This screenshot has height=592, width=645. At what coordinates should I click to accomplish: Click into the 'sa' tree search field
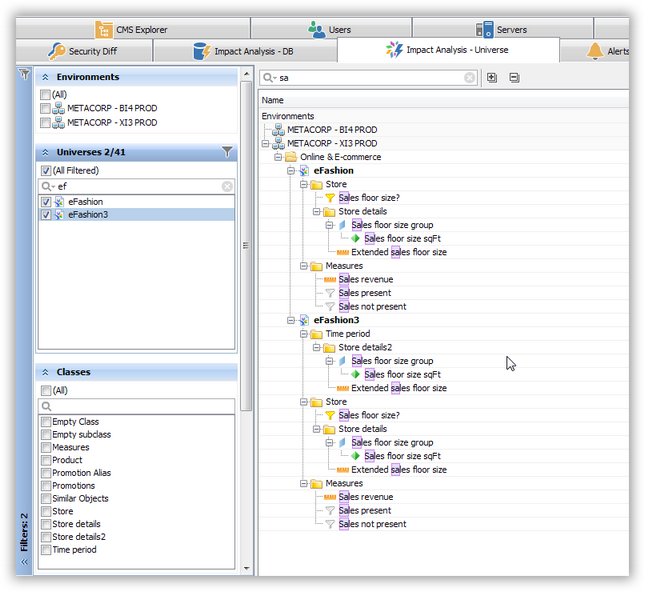pos(370,78)
